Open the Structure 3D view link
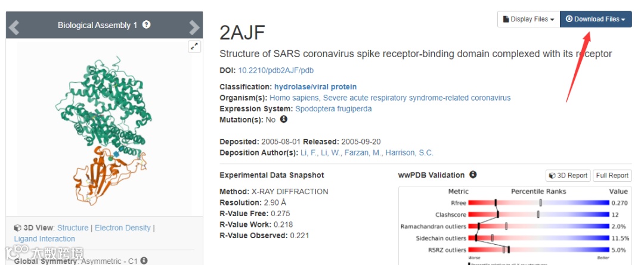Screen dimensions: 644x265 point(73,227)
